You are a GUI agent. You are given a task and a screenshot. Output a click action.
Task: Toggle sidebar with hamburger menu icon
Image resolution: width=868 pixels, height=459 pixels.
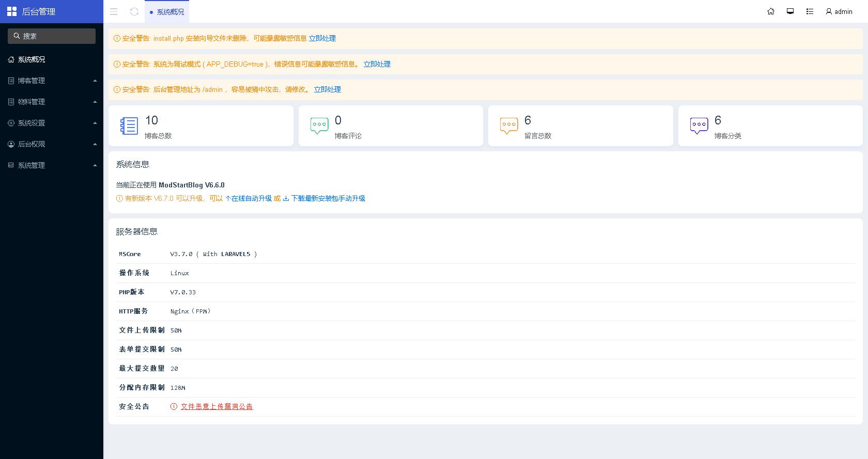(x=114, y=11)
